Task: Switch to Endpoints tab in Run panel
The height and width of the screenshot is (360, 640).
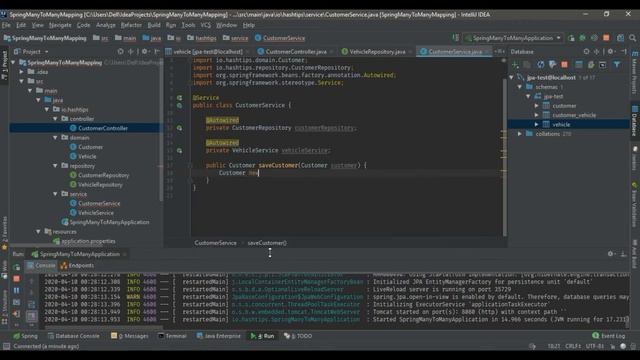Action: (77, 265)
